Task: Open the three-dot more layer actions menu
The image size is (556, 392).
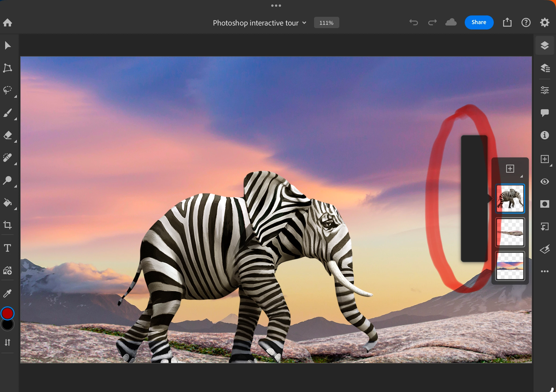Action: (545, 271)
